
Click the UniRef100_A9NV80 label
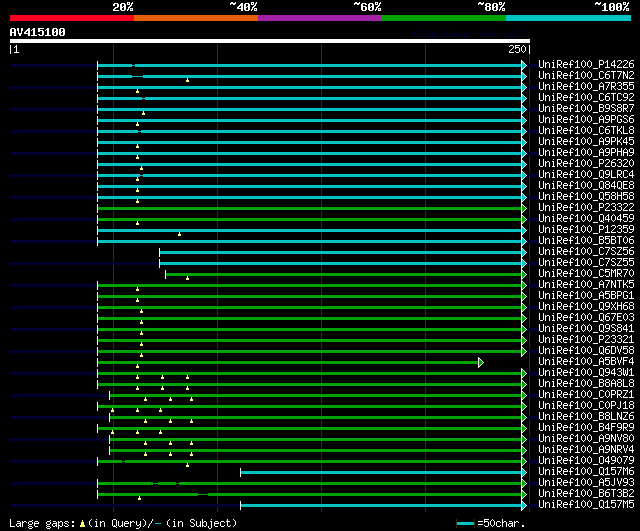point(586,439)
